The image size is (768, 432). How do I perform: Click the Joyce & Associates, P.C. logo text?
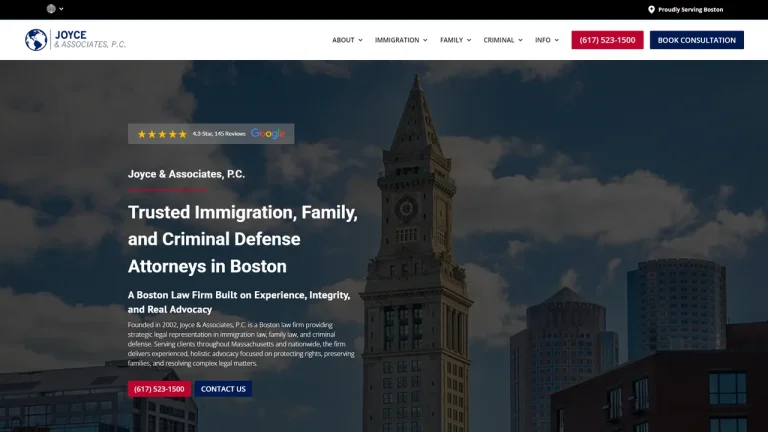coord(90,39)
